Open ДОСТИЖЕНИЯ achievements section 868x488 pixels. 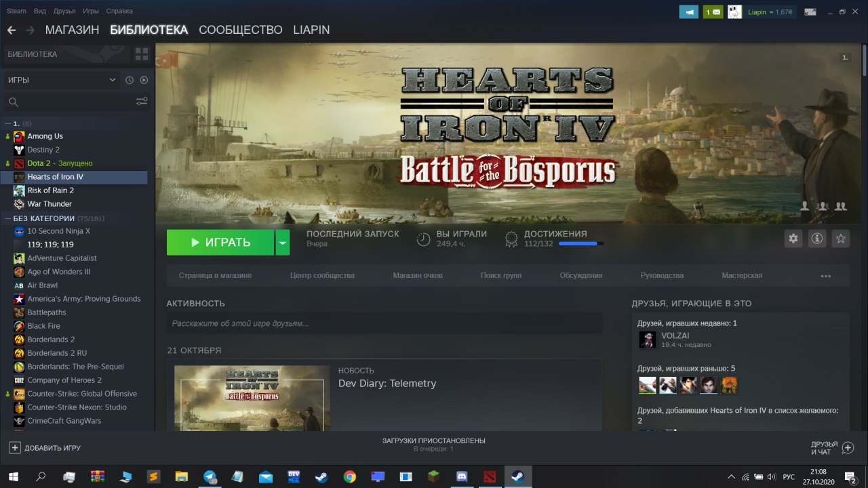tap(555, 234)
